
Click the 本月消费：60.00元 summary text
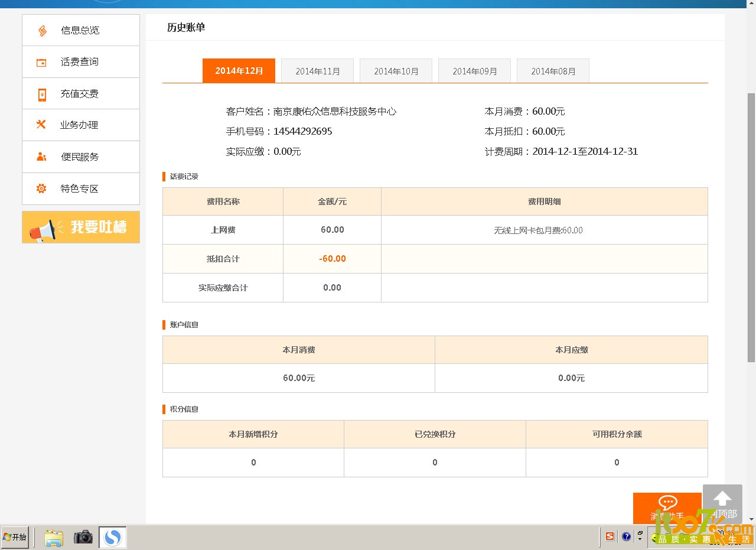(x=524, y=111)
